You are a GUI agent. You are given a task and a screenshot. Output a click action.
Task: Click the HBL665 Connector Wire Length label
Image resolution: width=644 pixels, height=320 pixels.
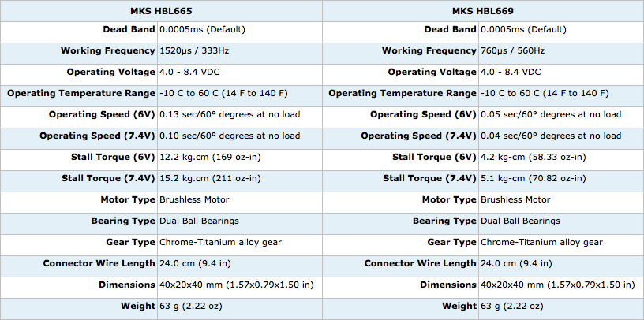point(99,263)
